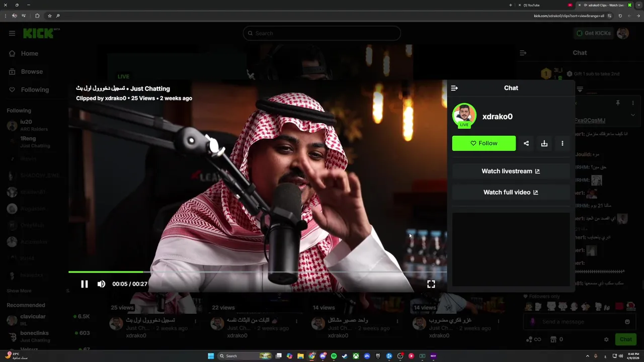Focus the Kick search field
The width and height of the screenshot is (644, 362).
point(322,33)
